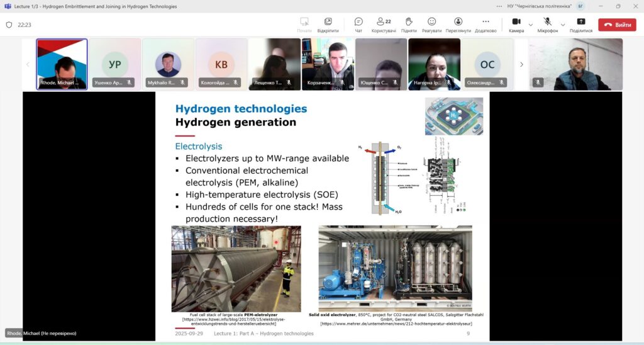Open the view options (Переглянути)
Viewport: 644px width, 345px height.
(458, 25)
